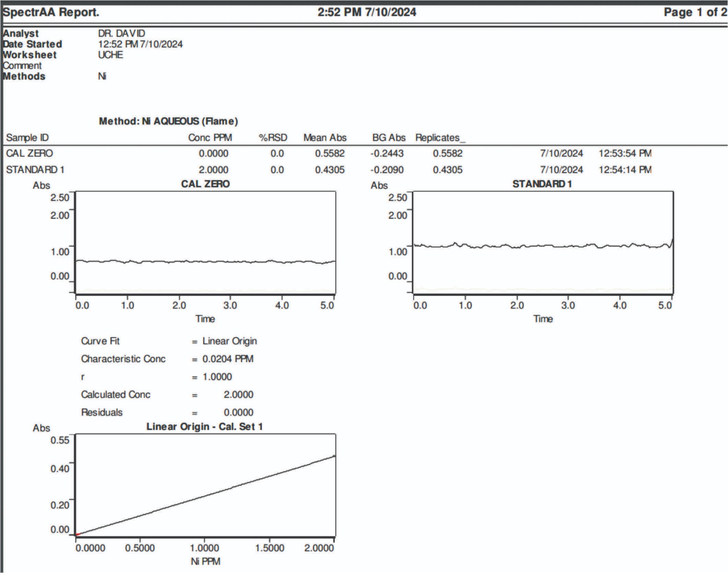Select the analyst name DR. DAVID

(x=121, y=34)
